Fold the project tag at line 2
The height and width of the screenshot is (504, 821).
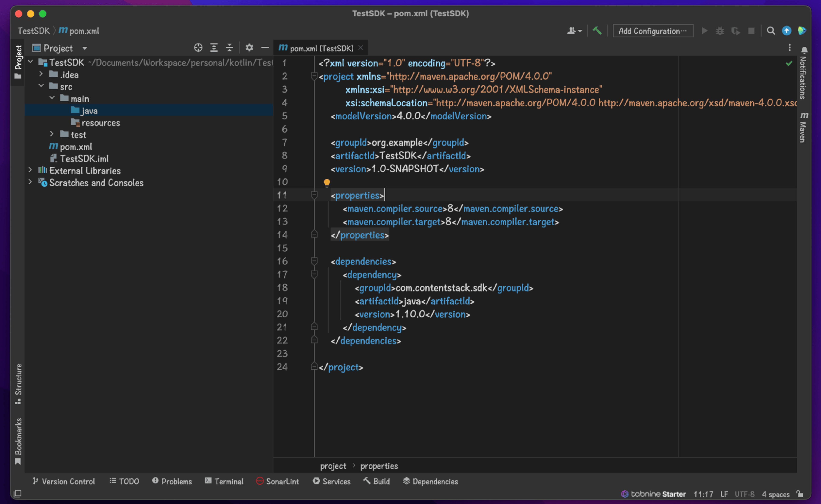[x=314, y=76]
